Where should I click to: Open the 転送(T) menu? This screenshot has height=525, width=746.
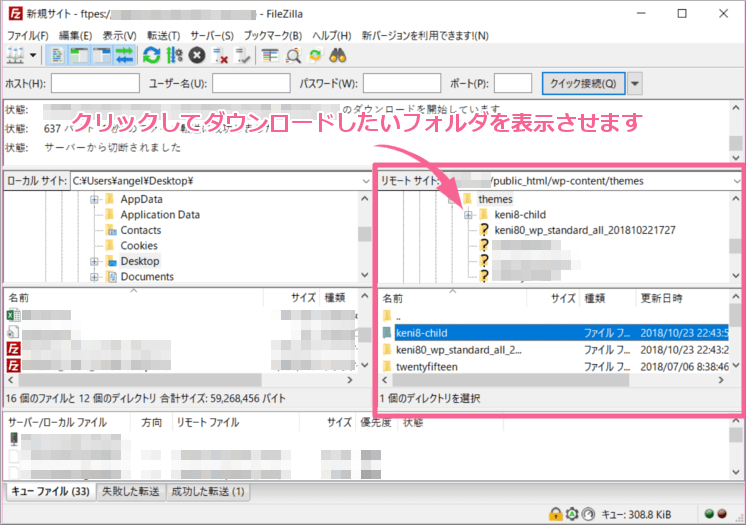[x=163, y=36]
